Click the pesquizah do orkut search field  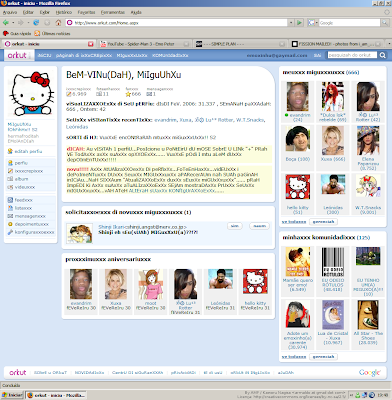(352, 55)
